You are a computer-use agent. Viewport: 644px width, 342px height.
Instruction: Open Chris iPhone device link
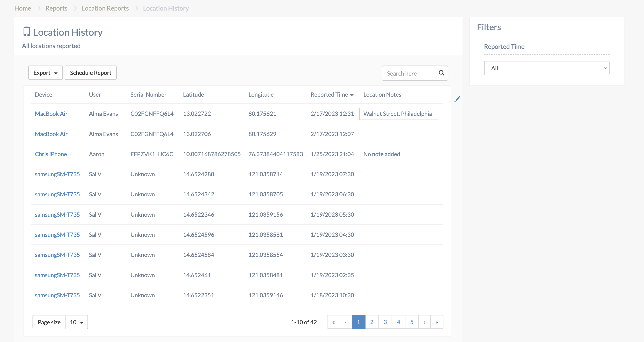click(x=51, y=154)
